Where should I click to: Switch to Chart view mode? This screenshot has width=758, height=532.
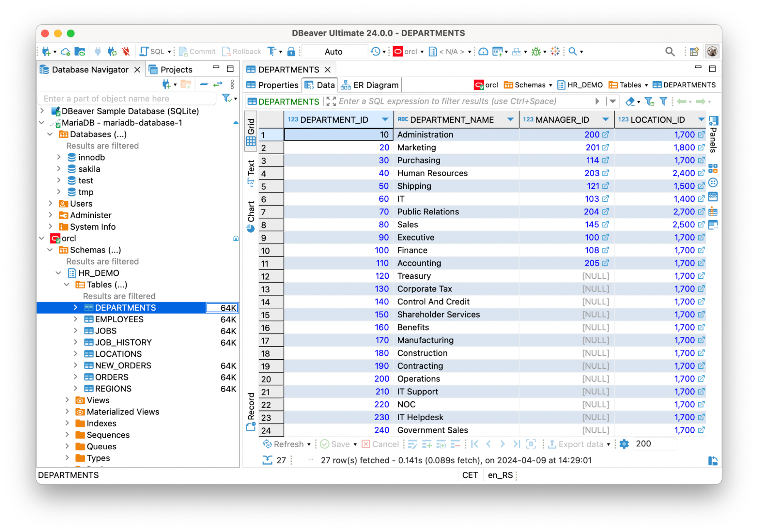[x=251, y=216]
